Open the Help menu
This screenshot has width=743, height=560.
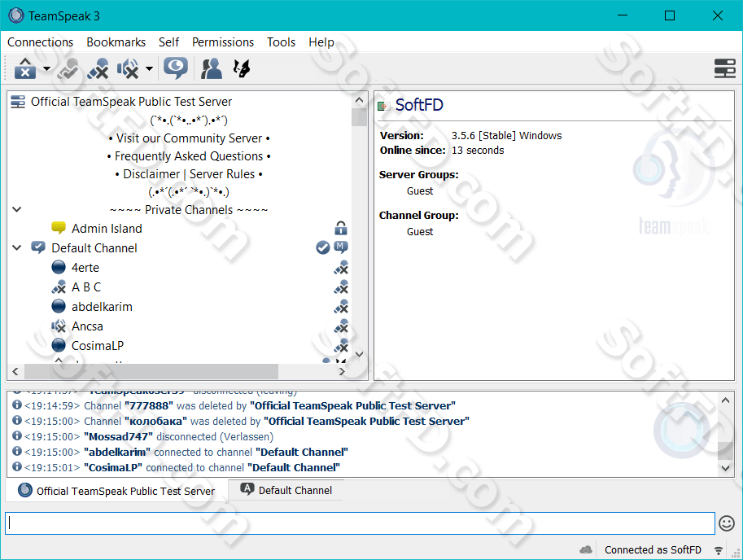click(x=321, y=42)
